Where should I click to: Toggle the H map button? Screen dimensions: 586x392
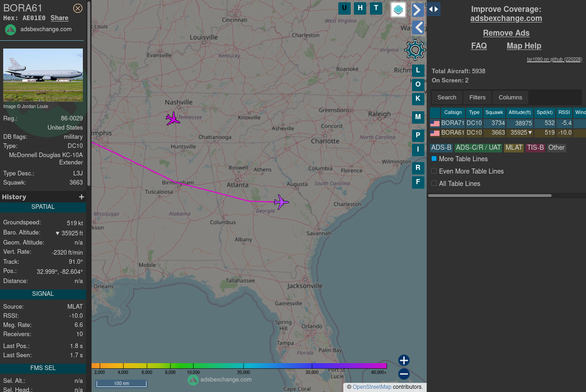click(x=360, y=8)
